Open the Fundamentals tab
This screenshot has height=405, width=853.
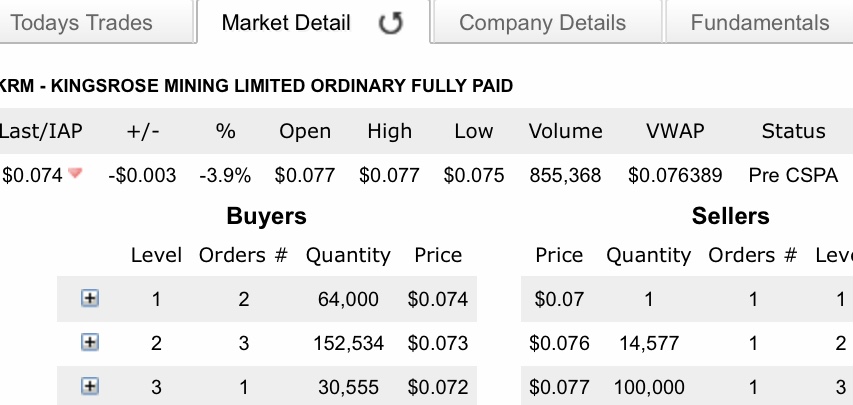point(759,23)
